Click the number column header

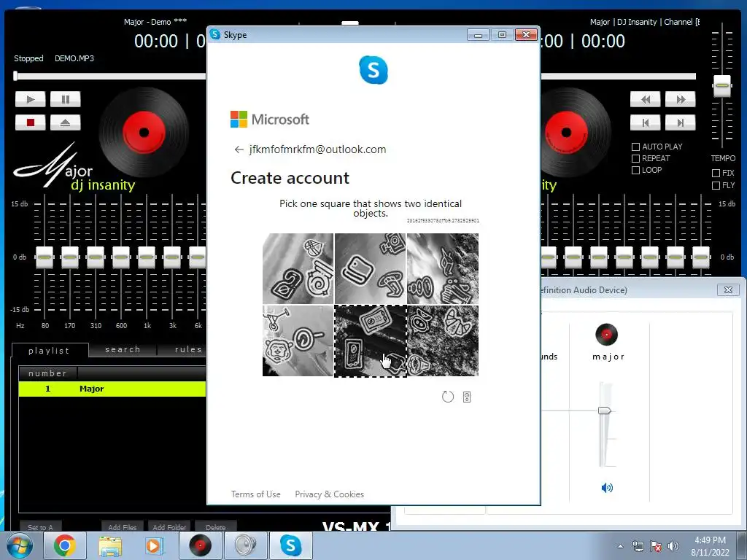pyautogui.click(x=47, y=373)
